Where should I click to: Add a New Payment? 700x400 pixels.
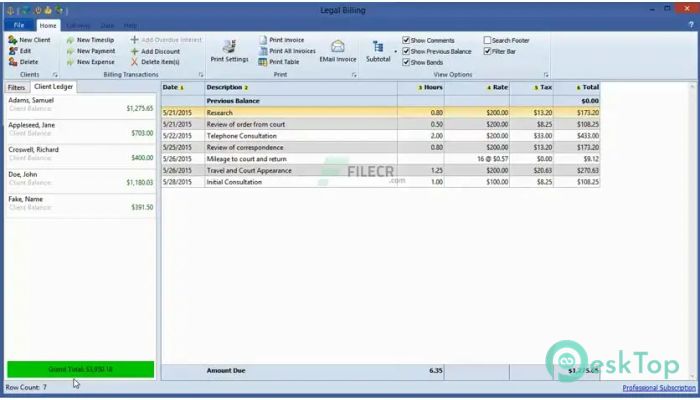pyautogui.click(x=91, y=51)
